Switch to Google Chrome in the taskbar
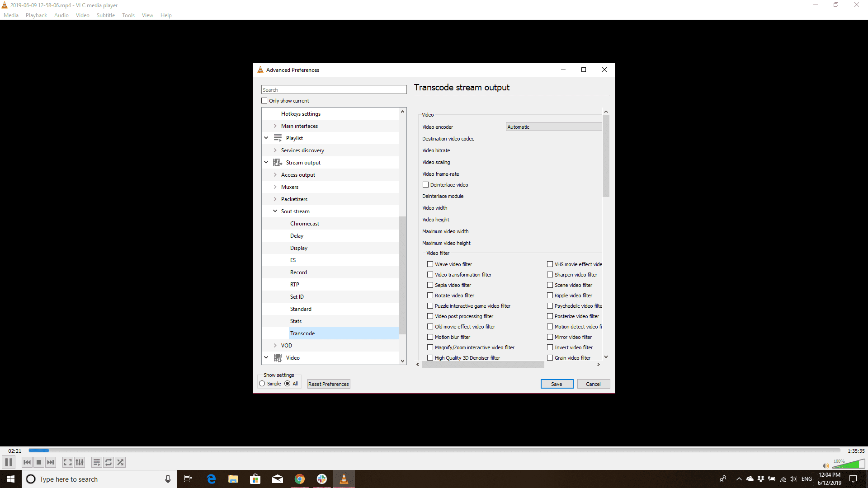 tap(300, 479)
